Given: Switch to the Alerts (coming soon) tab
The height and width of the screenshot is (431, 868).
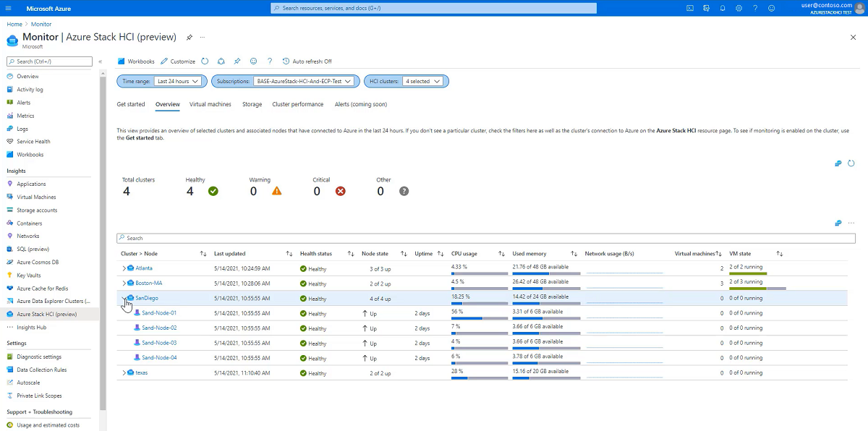Looking at the screenshot, I should [361, 104].
